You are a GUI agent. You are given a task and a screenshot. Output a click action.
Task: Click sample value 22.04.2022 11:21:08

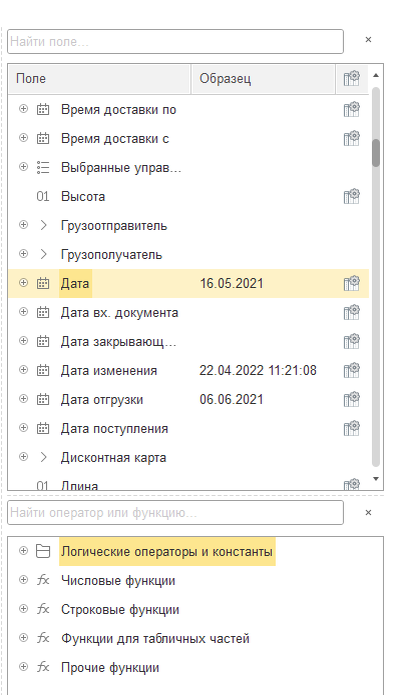[x=258, y=370]
